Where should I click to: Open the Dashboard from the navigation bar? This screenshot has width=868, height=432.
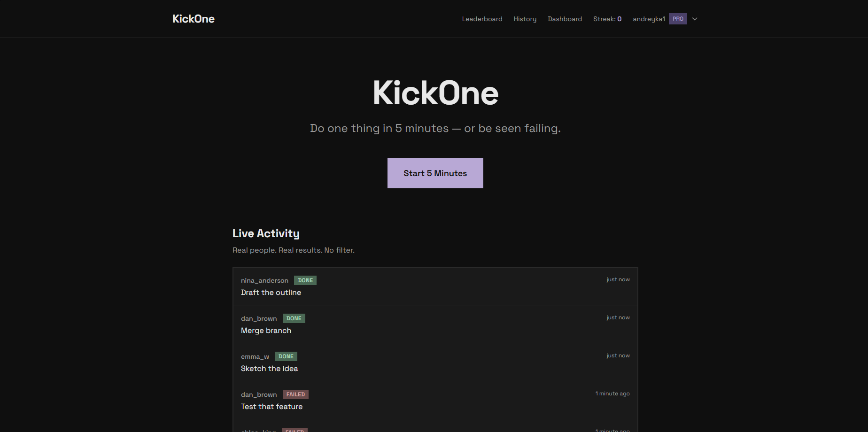[565, 19]
